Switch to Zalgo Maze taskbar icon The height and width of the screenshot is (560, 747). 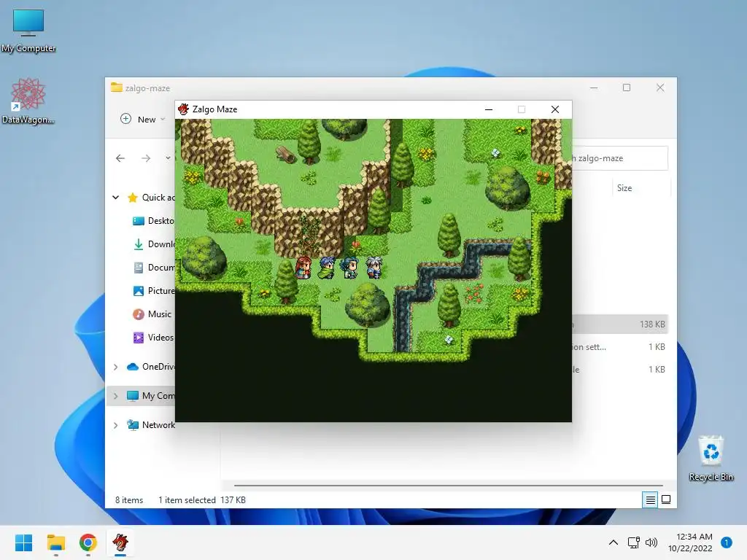click(x=120, y=542)
